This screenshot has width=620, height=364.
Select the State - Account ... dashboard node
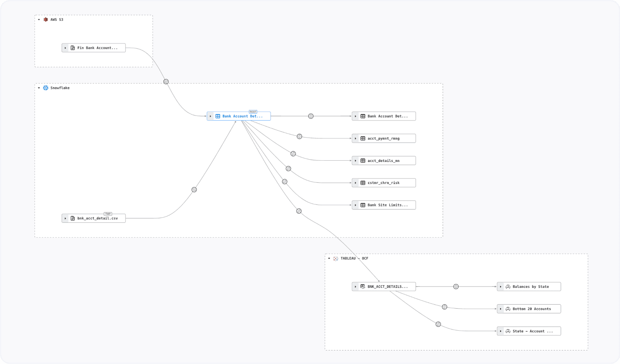tap(532, 331)
